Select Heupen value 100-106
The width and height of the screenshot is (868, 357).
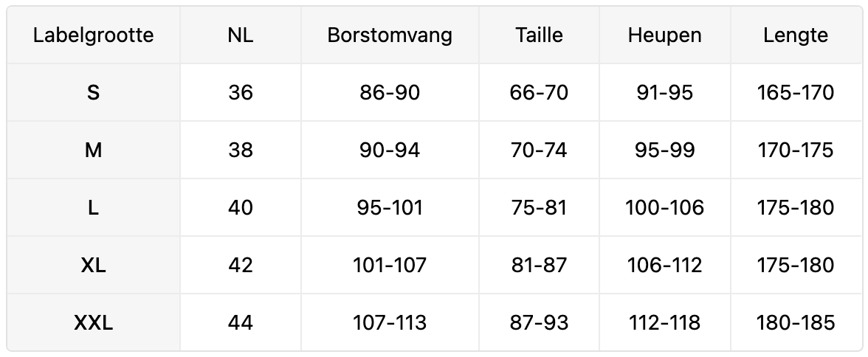click(x=664, y=208)
